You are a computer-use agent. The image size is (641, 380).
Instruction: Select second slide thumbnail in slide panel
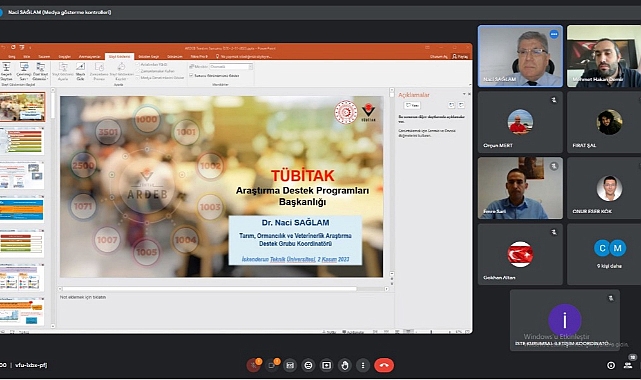pyautogui.click(x=22, y=141)
